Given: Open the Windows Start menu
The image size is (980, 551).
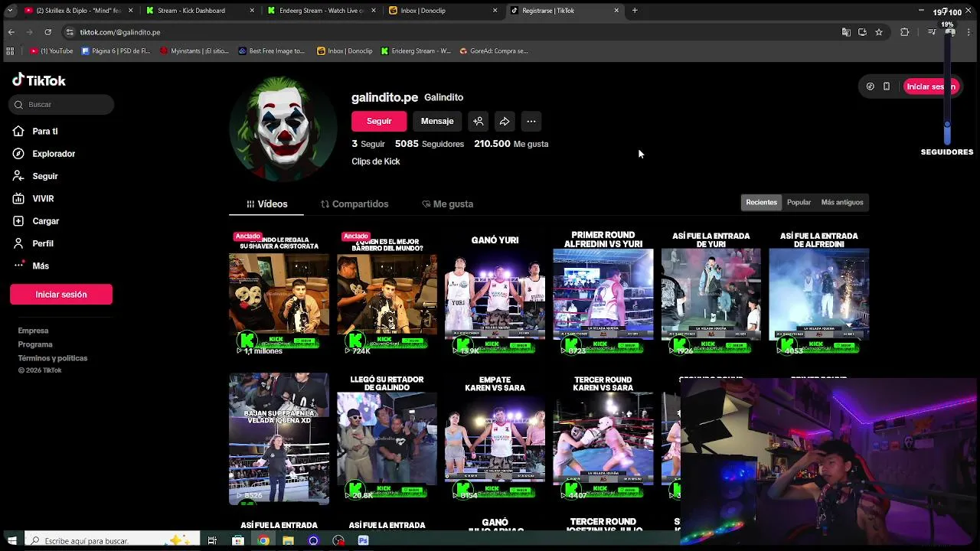Looking at the screenshot, I should pos(11,540).
